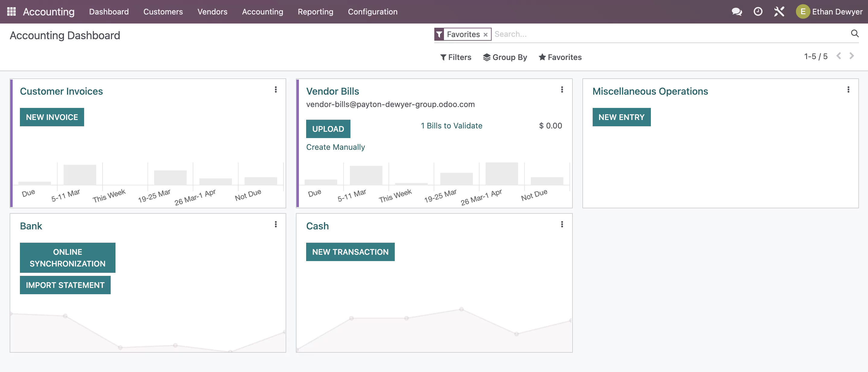
Task: Click the Online Synchronization button
Action: coord(67,257)
